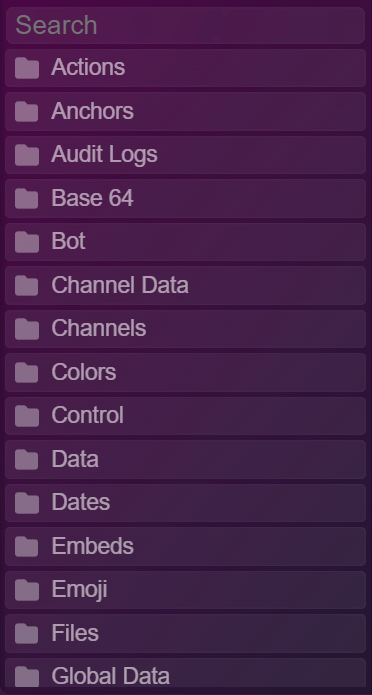Click the folder icon beside Anchors
Image resolution: width=372 pixels, height=695 pixels.
[x=27, y=112]
